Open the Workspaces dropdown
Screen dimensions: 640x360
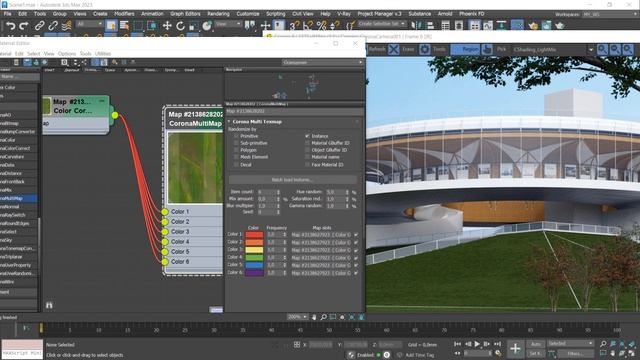click(609, 14)
